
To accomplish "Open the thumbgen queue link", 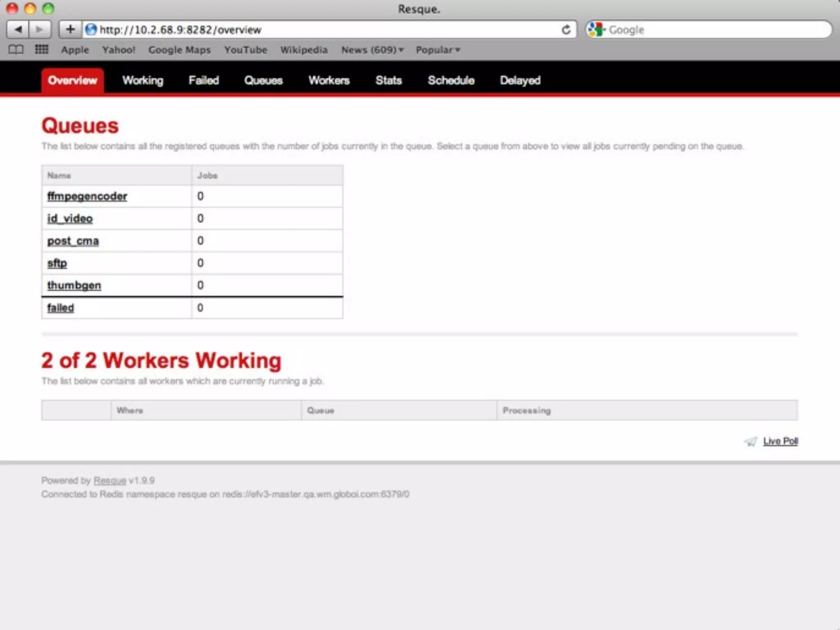I will tap(74, 285).
